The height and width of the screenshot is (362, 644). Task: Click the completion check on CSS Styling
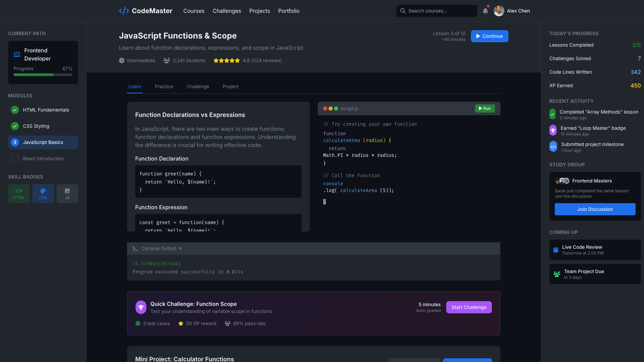[15, 126]
